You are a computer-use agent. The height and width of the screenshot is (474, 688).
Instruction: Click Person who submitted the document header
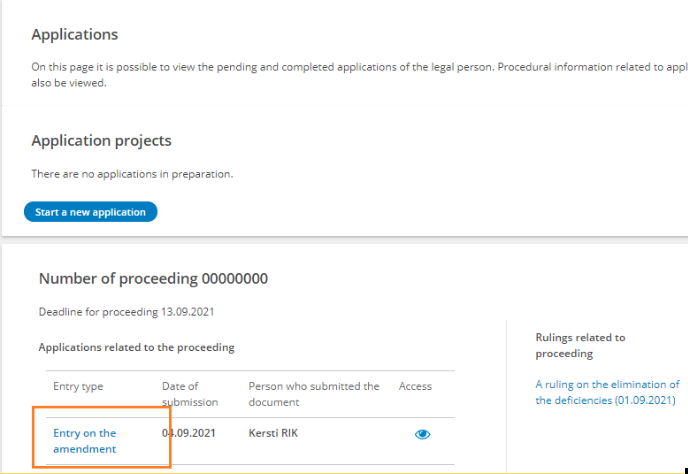pyautogui.click(x=314, y=394)
